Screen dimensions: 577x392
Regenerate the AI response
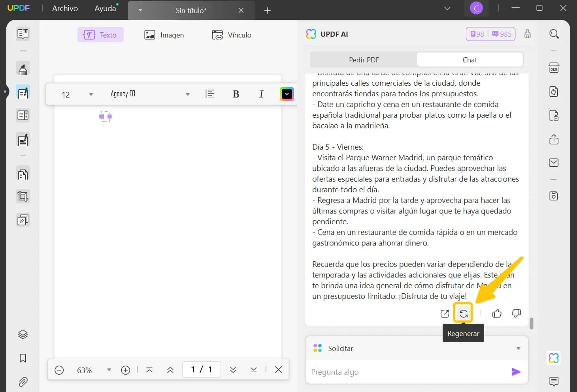(463, 313)
